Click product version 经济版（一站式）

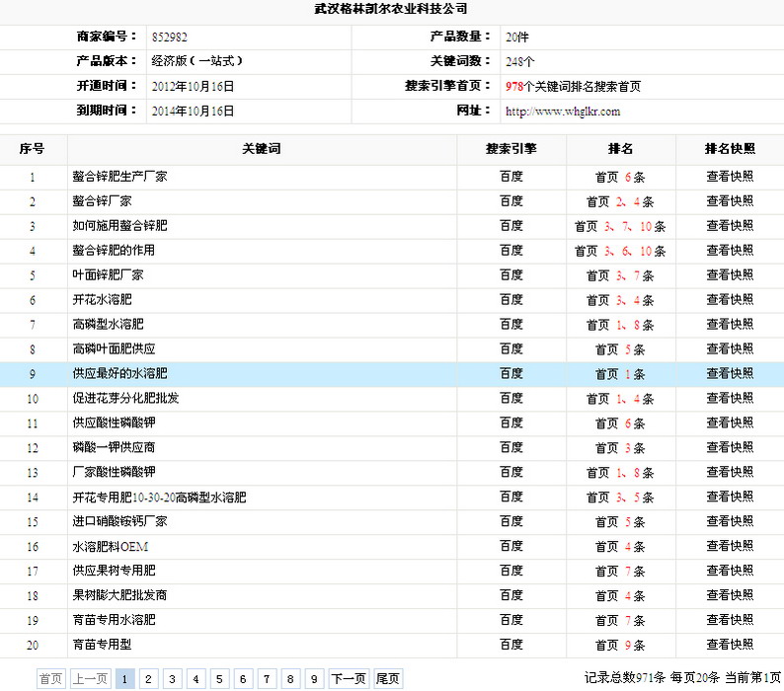coord(197,61)
